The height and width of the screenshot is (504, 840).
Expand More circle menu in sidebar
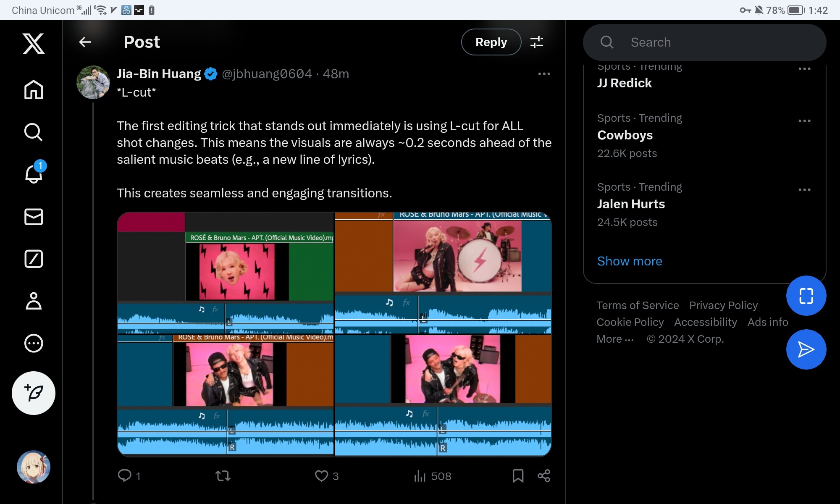click(34, 343)
